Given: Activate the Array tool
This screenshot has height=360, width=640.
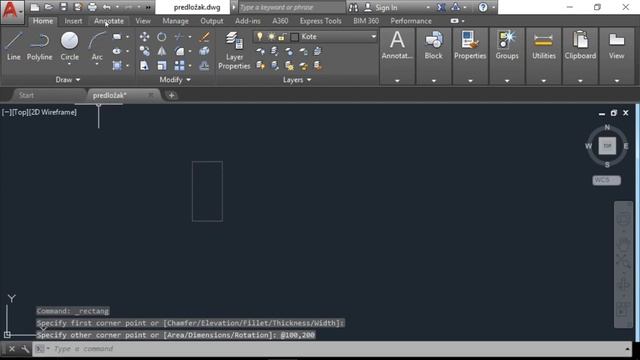Looking at the screenshot, I should 179,65.
